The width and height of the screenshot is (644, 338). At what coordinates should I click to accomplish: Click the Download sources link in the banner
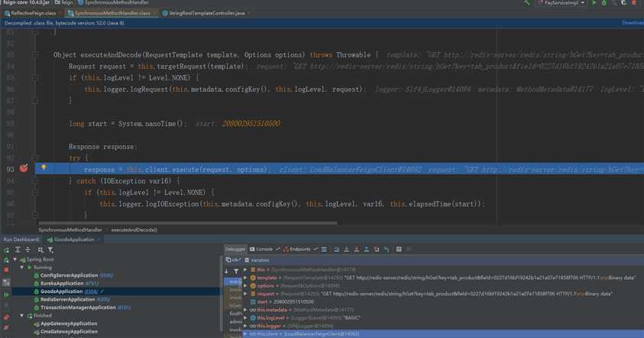(x=633, y=23)
